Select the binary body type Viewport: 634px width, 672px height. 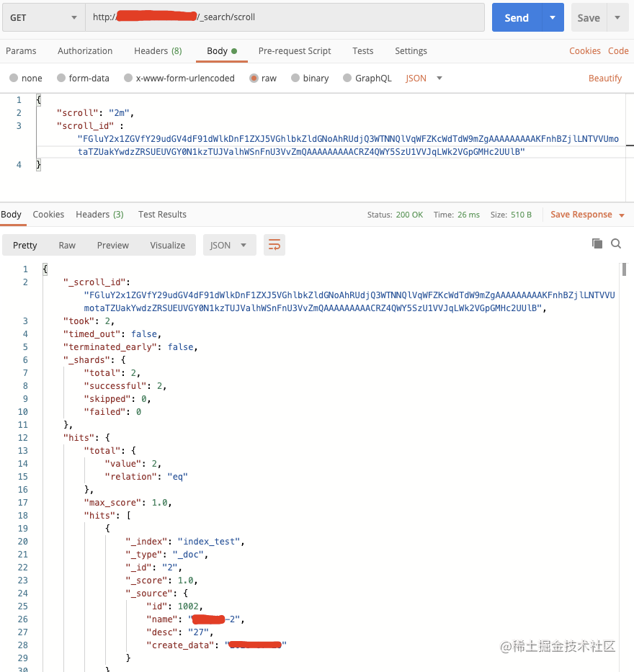point(310,78)
